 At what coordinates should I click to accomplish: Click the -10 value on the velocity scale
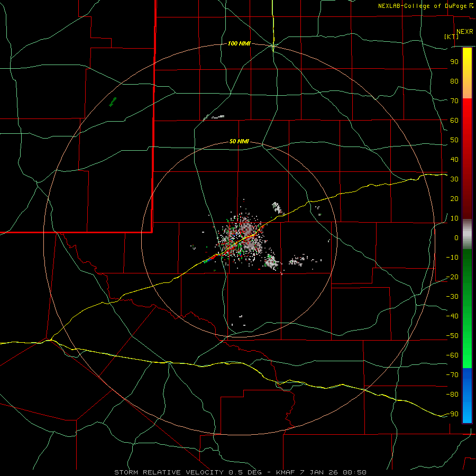click(452, 258)
